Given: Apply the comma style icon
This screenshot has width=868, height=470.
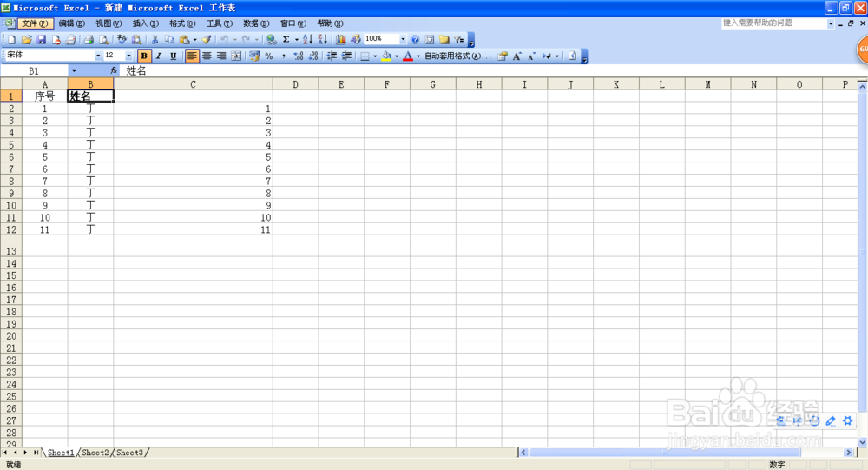Looking at the screenshot, I should [284, 56].
